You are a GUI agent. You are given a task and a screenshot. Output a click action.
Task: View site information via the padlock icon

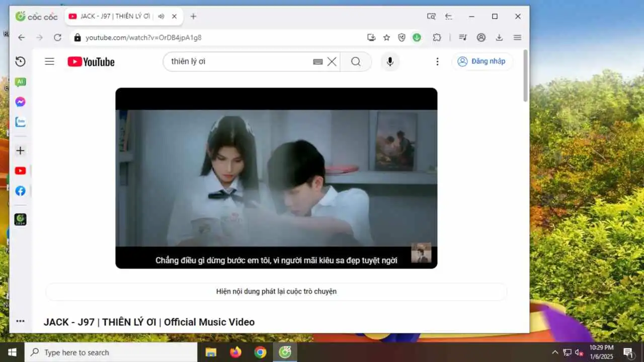coord(77,37)
